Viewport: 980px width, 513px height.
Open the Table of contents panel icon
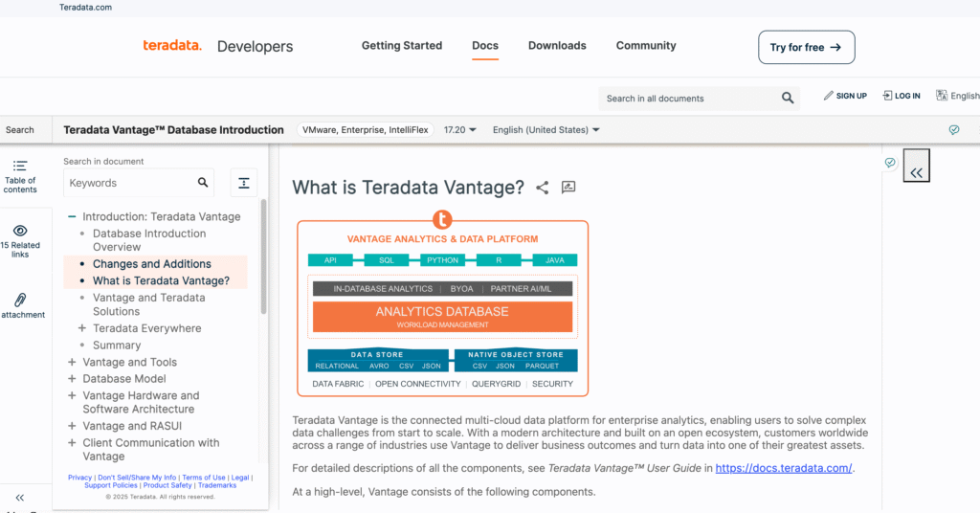tap(20, 167)
